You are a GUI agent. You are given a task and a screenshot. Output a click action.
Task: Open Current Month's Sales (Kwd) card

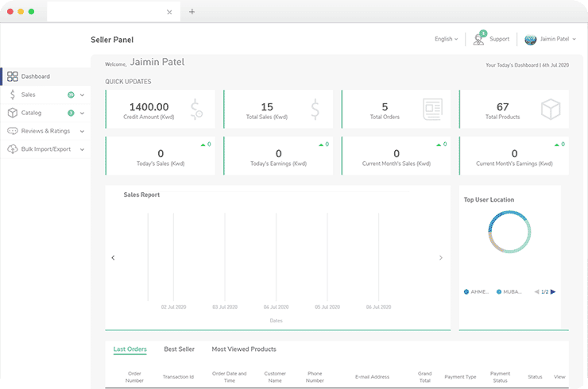pos(396,156)
